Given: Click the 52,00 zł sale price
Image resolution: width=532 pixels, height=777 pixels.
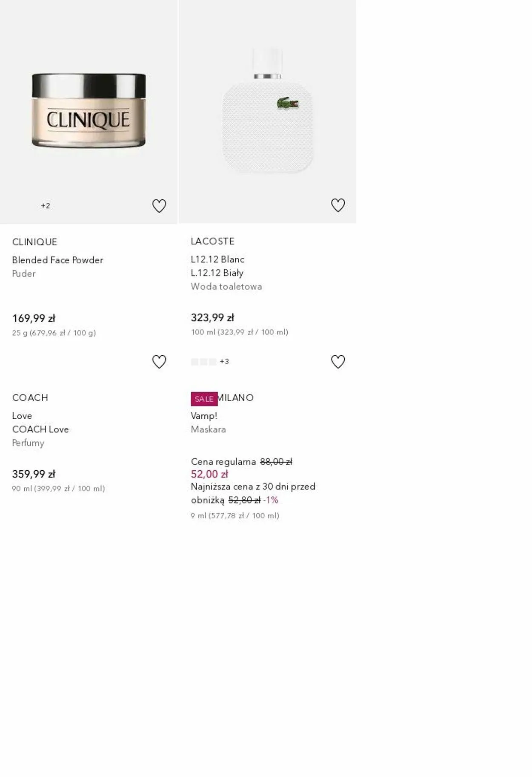Looking at the screenshot, I should (209, 474).
